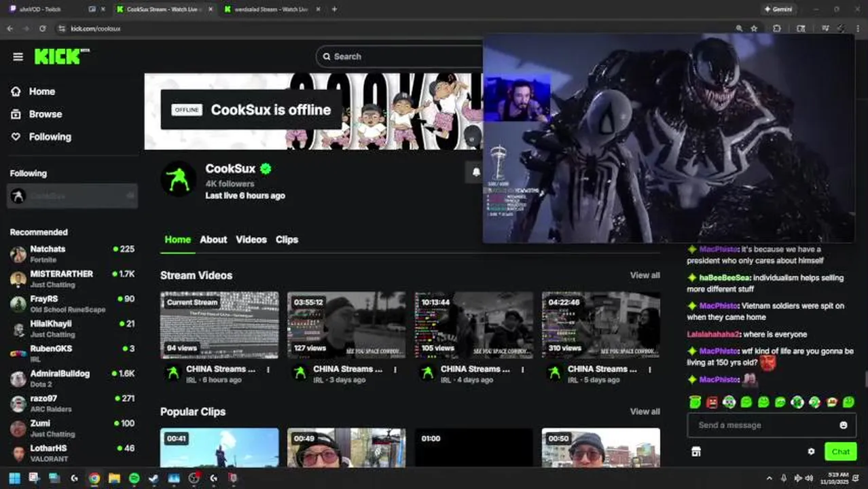Click the kick.com/cooksux address bar
This screenshot has height=489, width=868.
click(394, 29)
